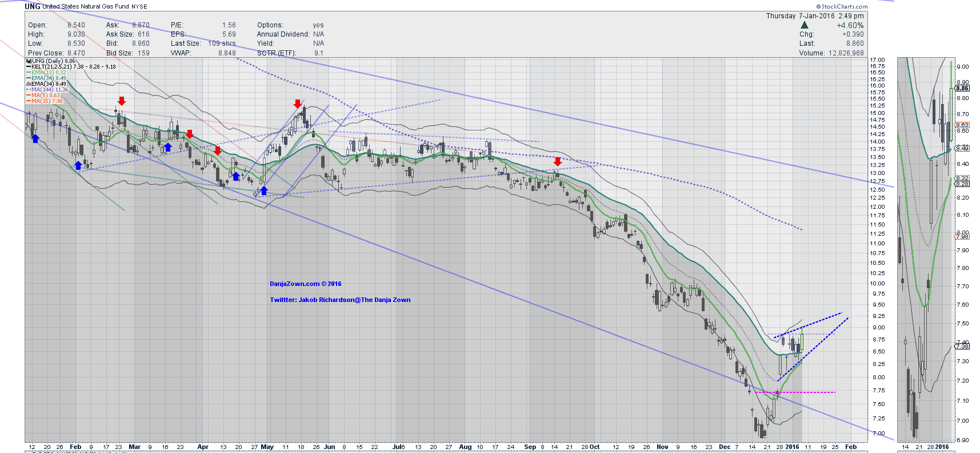Click the red down arrow above the February 23 candle
This screenshot has width=980, height=453.
tap(121, 101)
